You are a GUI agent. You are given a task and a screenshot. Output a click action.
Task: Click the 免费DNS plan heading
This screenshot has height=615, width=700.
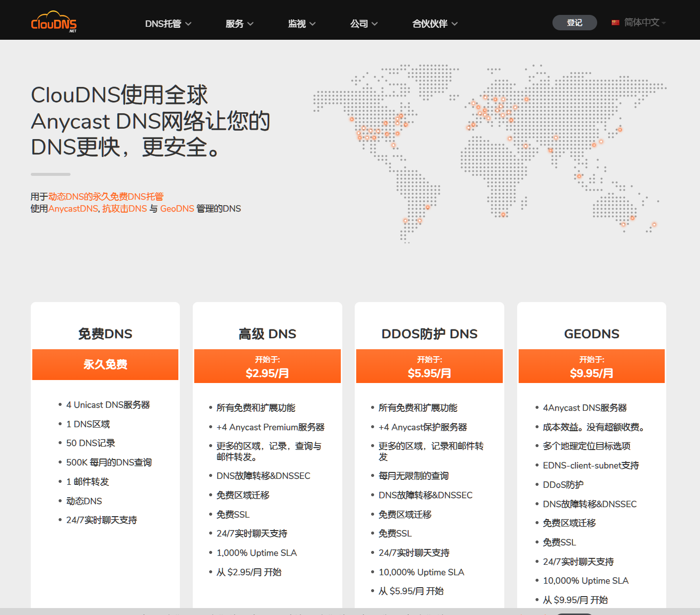tap(105, 334)
